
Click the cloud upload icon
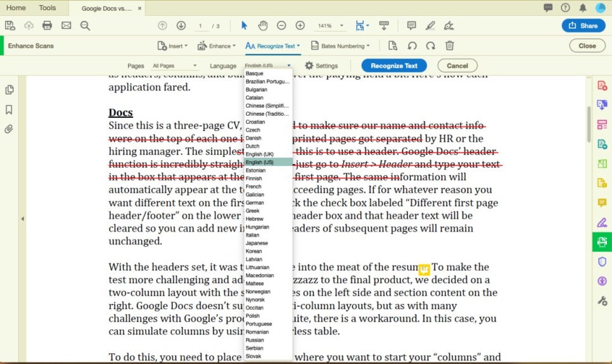click(x=29, y=26)
